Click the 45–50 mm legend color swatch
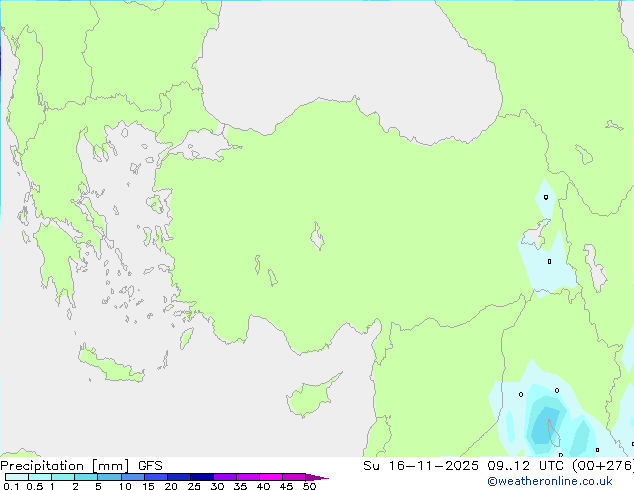Screen dimensions: 634x490 pyautogui.click(x=294, y=477)
